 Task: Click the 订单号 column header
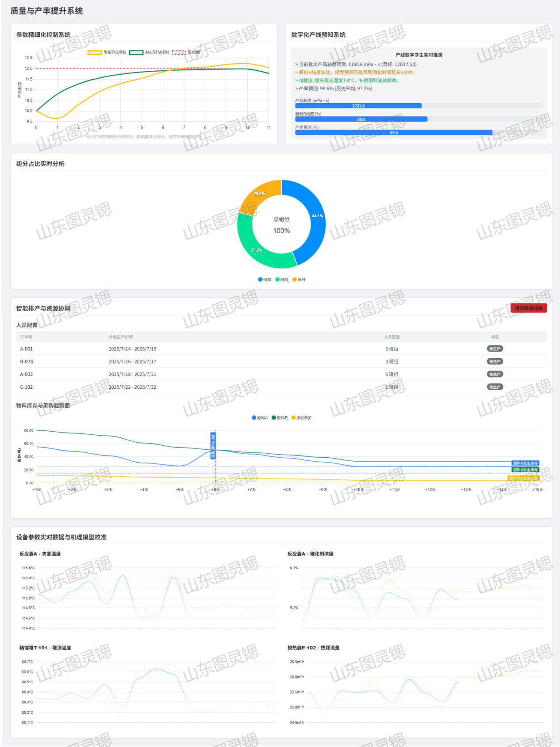point(26,337)
